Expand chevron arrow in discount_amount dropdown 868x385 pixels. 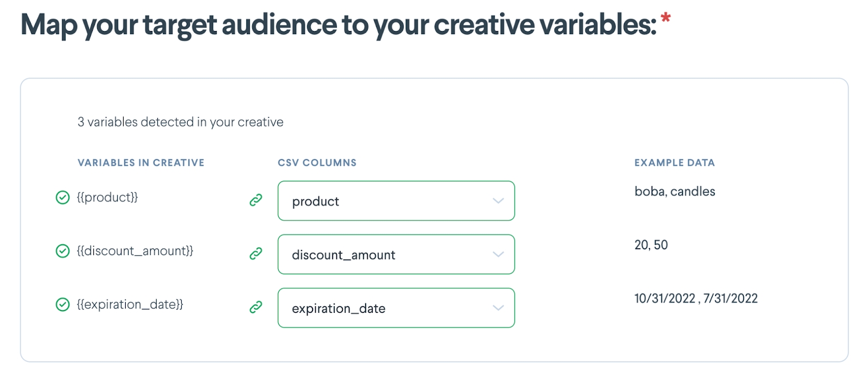(498, 254)
